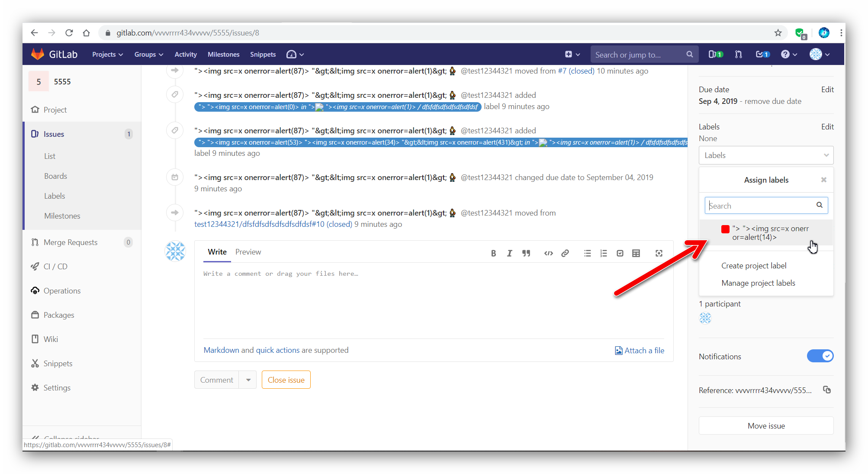Add a task list checkbox item

click(620, 253)
